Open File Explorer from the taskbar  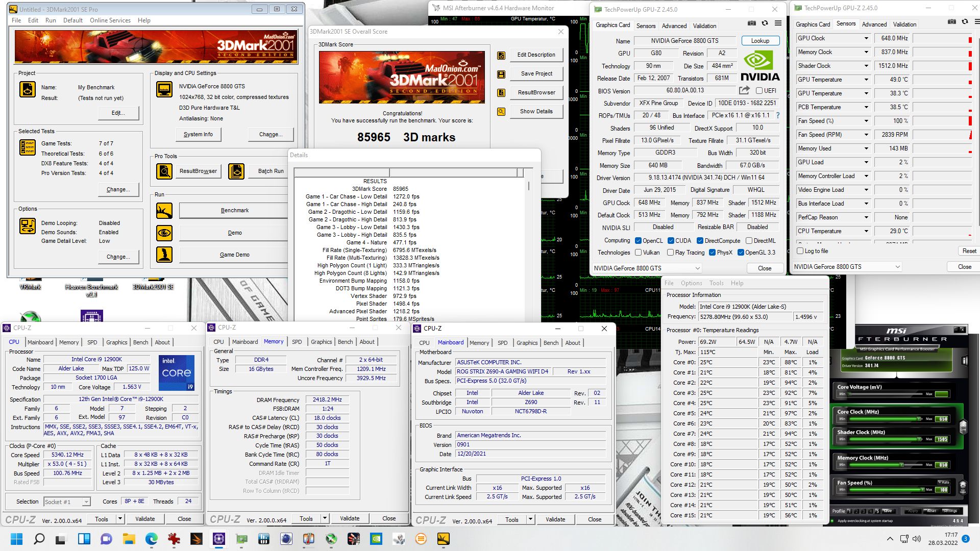tap(129, 539)
